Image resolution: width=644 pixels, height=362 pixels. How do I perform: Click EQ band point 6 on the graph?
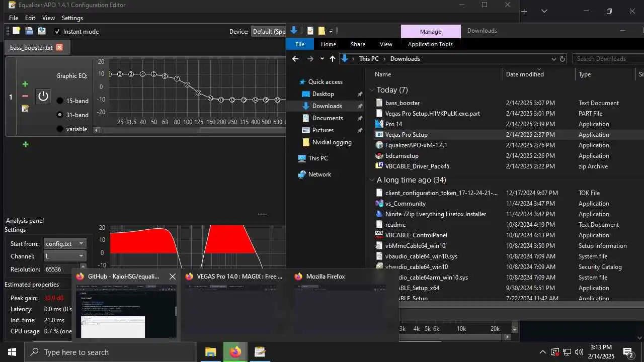[165, 76]
